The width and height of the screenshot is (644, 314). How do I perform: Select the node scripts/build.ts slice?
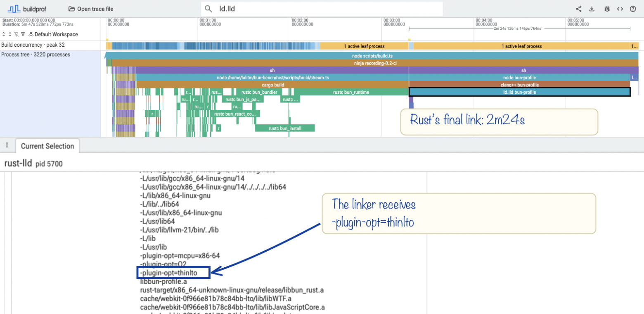pyautogui.click(x=372, y=56)
